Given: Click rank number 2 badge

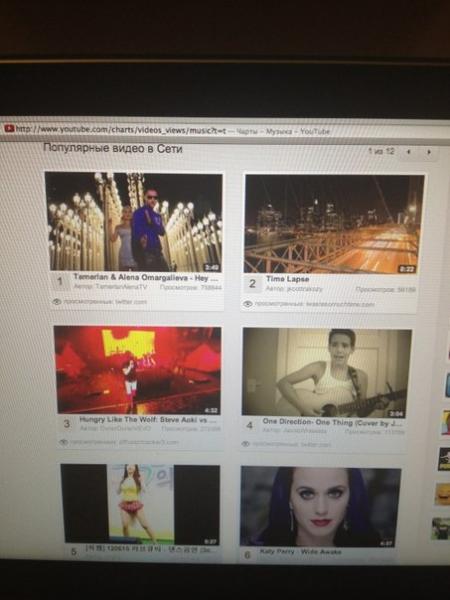Looking at the screenshot, I should tap(252, 284).
